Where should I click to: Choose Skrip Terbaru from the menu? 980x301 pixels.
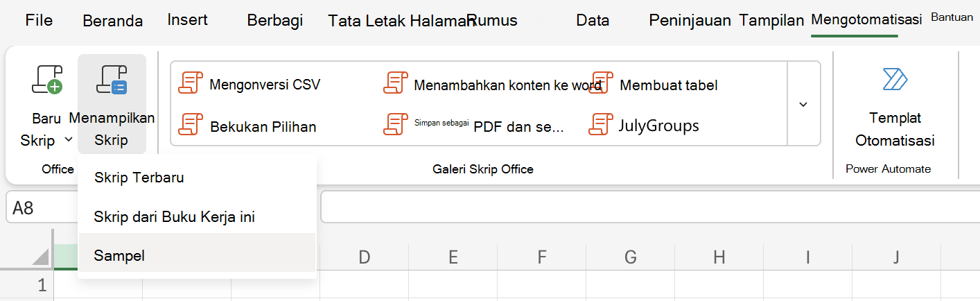[198, 177]
